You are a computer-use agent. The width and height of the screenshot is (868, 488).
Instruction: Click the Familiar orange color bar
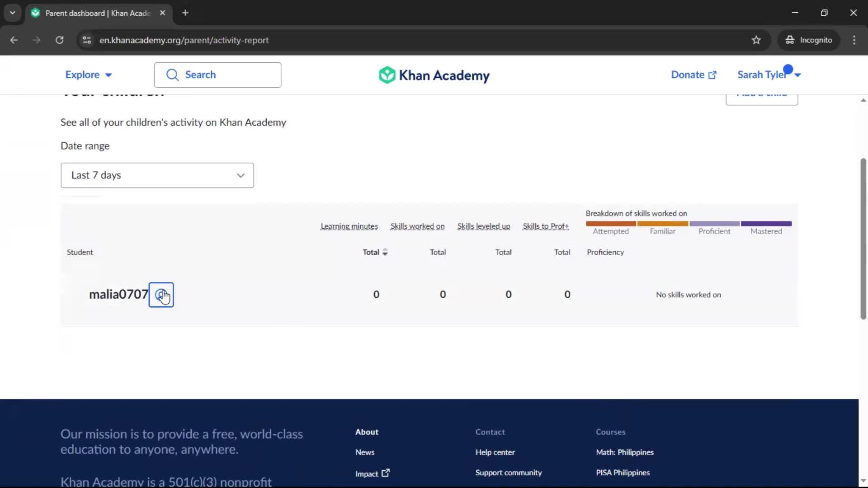pos(663,224)
